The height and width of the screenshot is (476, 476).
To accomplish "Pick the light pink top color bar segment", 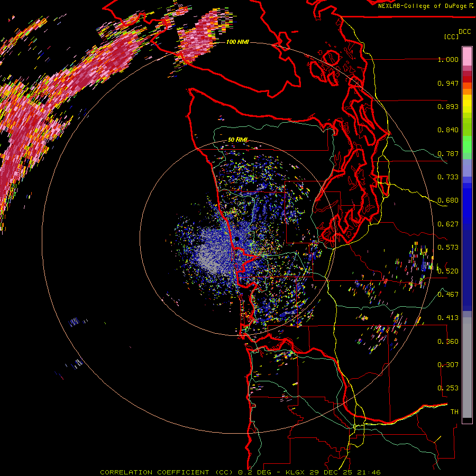I will tap(467, 57).
